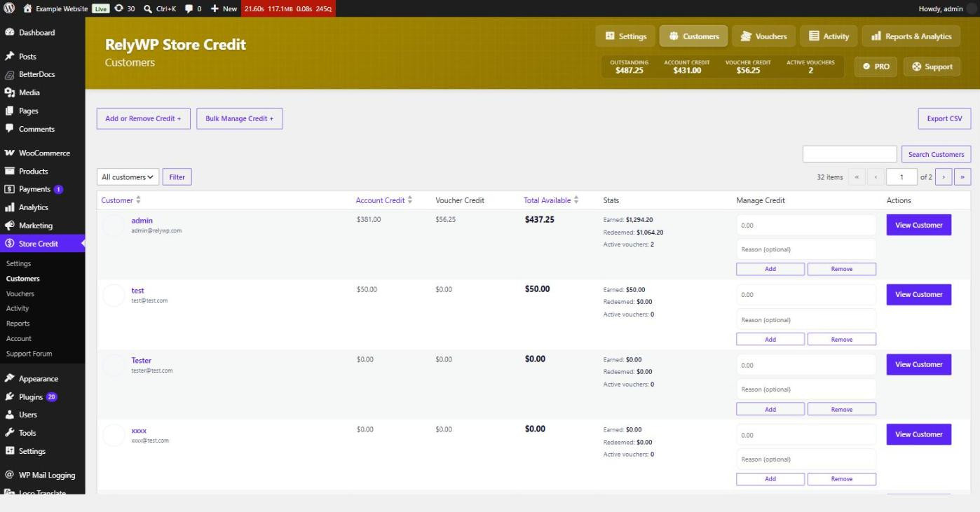Click the Search Customers button
This screenshot has width=980, height=512.
936,154
